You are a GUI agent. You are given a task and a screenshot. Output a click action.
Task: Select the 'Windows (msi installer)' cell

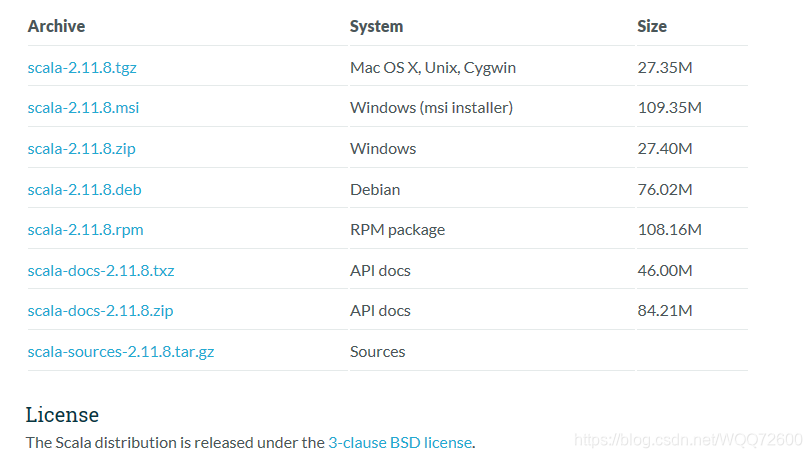tap(431, 108)
